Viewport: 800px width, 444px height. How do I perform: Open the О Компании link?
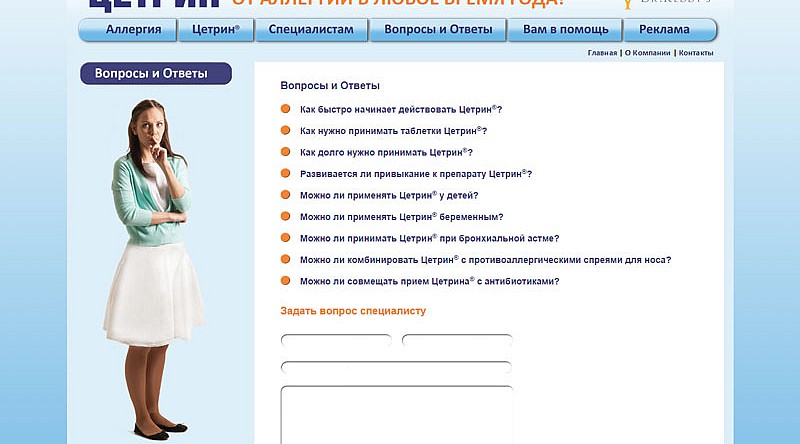point(647,53)
